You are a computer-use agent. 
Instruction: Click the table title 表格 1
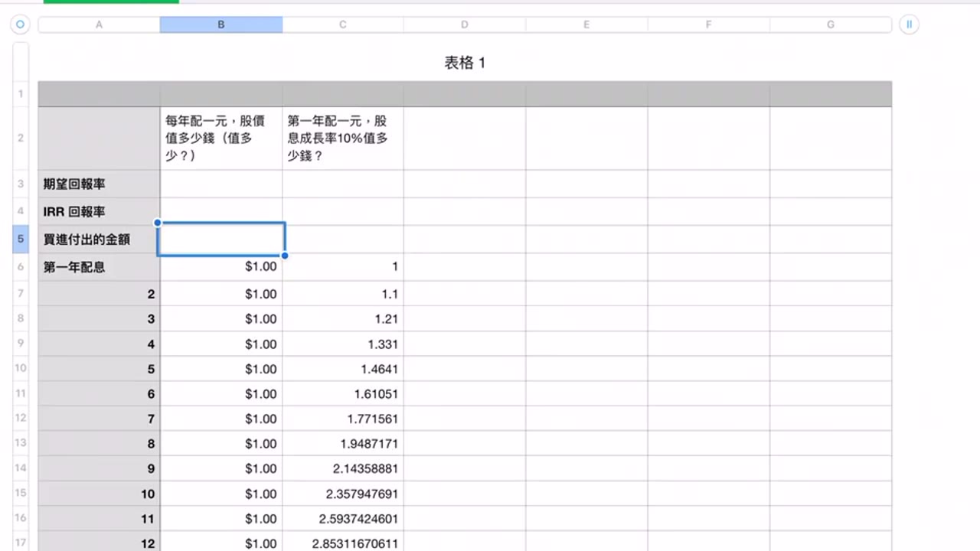tap(465, 63)
